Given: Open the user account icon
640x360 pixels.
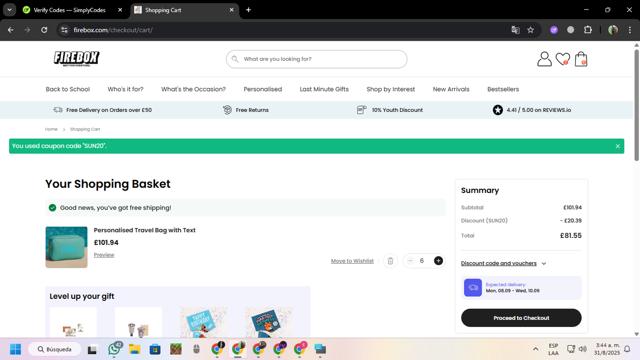Looking at the screenshot, I should pyautogui.click(x=544, y=59).
